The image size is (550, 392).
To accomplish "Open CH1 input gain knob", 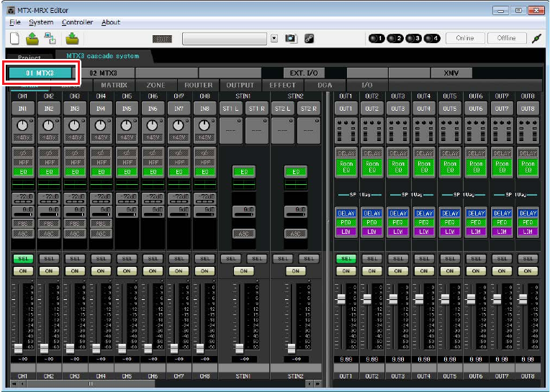I will (22, 125).
